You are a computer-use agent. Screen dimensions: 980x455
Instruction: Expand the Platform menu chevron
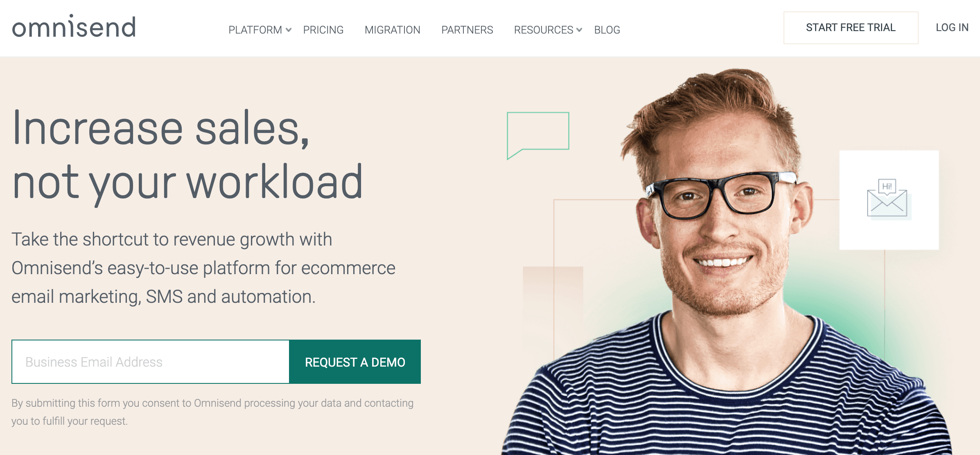tap(289, 30)
